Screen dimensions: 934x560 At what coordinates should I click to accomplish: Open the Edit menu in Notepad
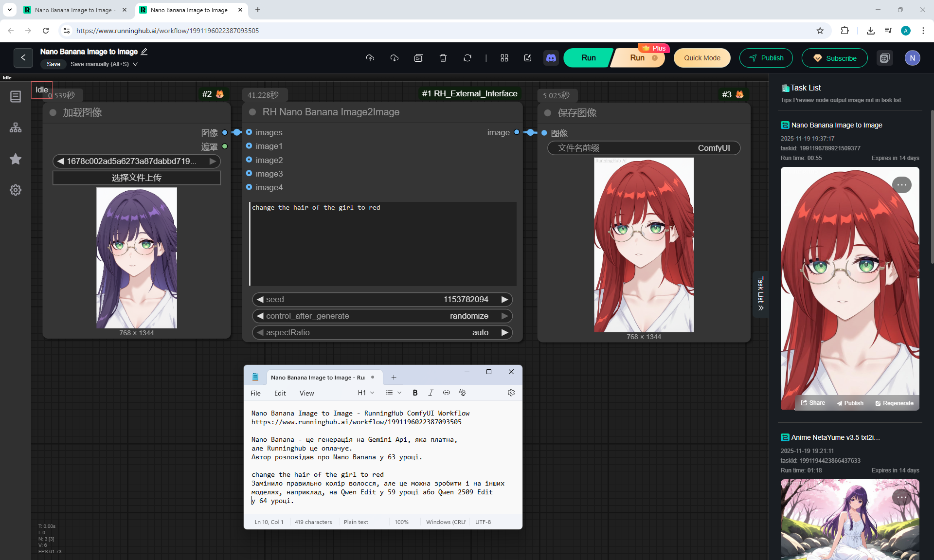pos(280,393)
